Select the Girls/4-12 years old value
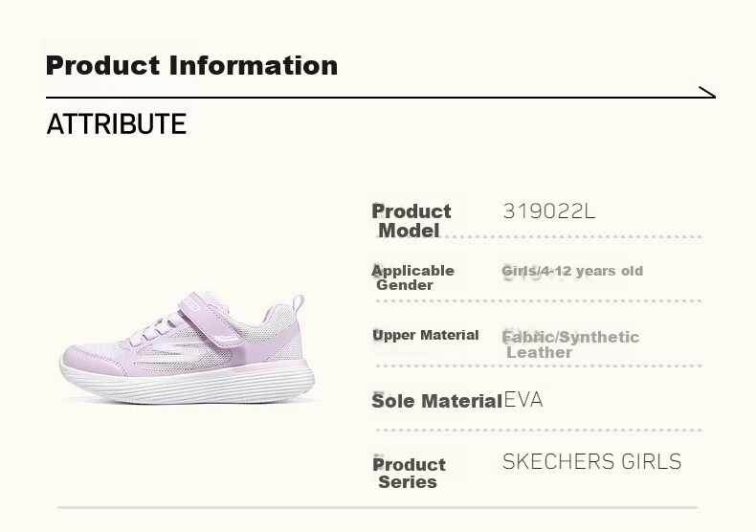The width and height of the screenshot is (756, 532). [572, 271]
